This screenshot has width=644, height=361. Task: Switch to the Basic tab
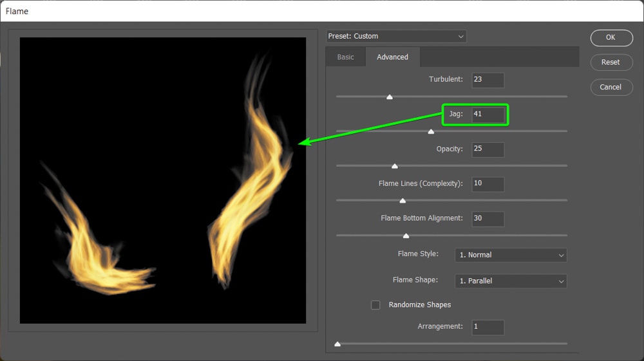click(345, 57)
